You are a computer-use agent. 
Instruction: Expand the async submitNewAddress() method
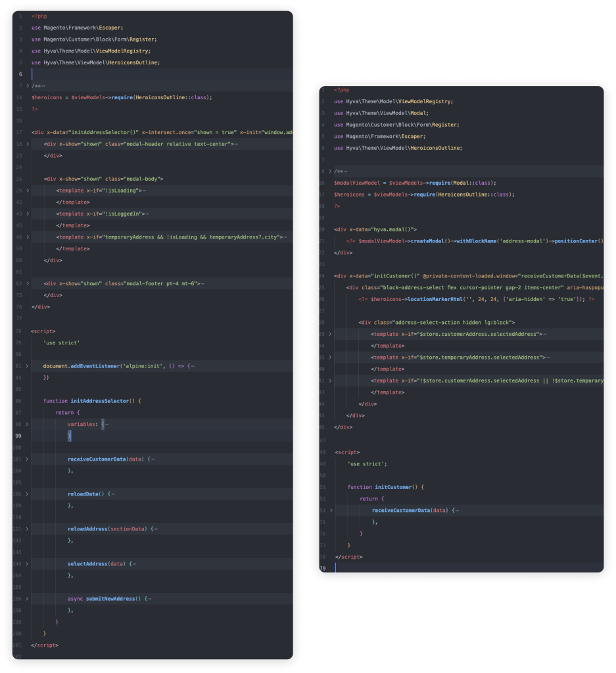[27, 598]
